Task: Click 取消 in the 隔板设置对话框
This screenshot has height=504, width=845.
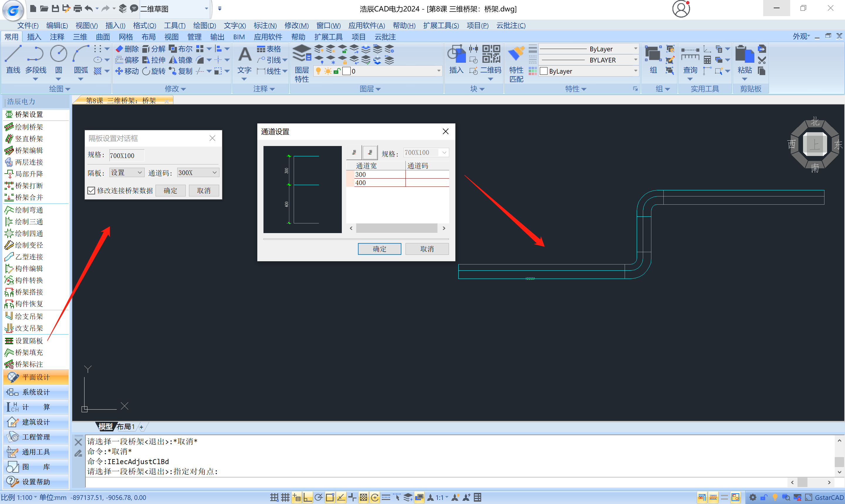Action: point(204,191)
